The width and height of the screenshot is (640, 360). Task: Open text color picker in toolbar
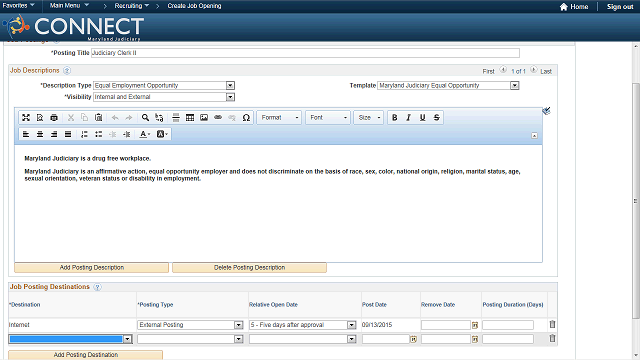(x=144, y=134)
